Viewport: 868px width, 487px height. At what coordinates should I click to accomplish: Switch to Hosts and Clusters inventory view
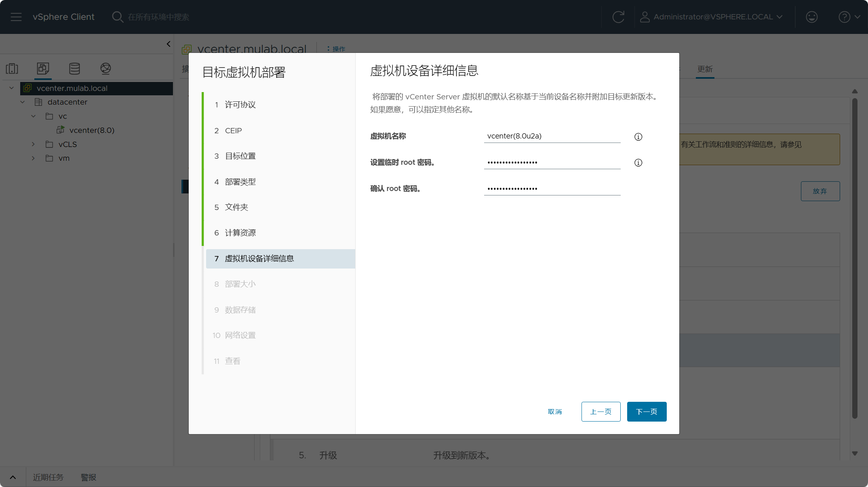point(12,69)
